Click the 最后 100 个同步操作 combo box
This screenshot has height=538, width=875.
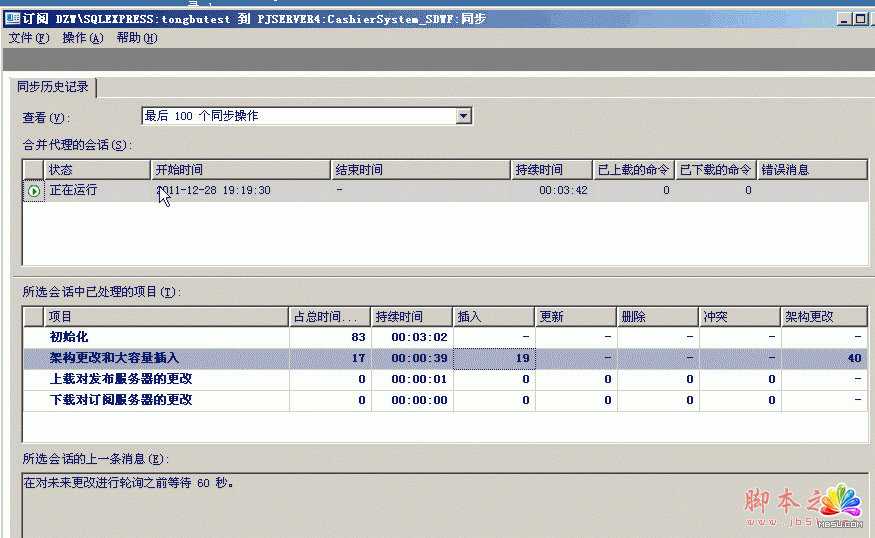point(298,116)
